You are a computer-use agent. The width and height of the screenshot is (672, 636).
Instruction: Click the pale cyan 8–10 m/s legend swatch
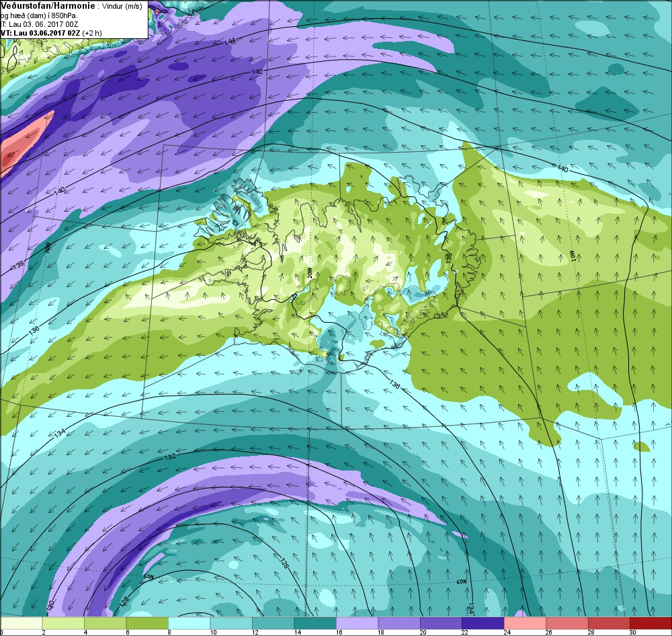[190, 623]
